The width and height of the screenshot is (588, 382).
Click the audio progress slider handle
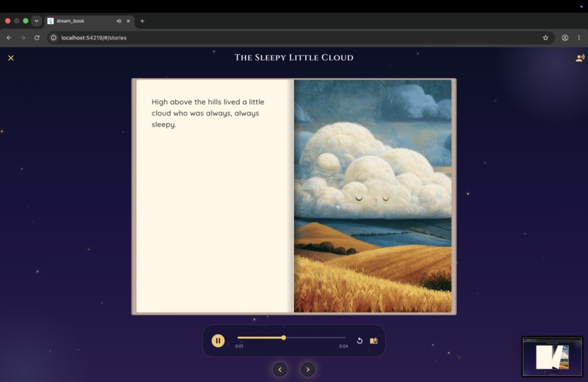pyautogui.click(x=284, y=337)
